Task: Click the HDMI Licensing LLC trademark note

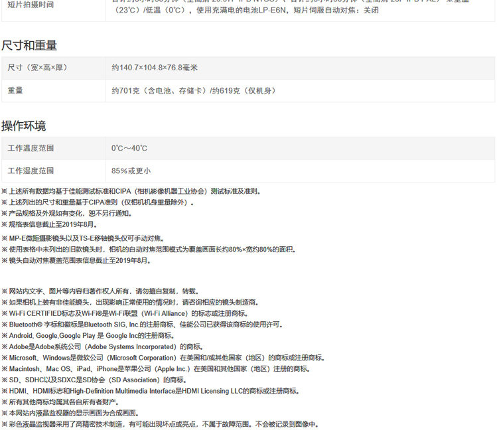Action: tap(151, 391)
